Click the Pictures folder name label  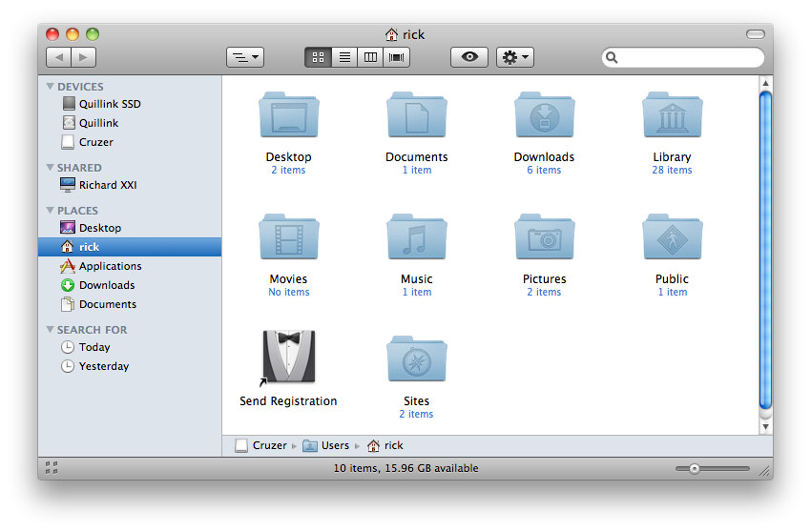(x=544, y=279)
